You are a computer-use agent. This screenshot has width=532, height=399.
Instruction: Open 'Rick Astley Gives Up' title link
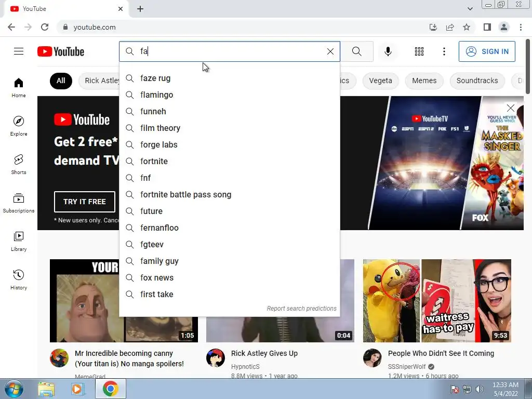[264, 353]
